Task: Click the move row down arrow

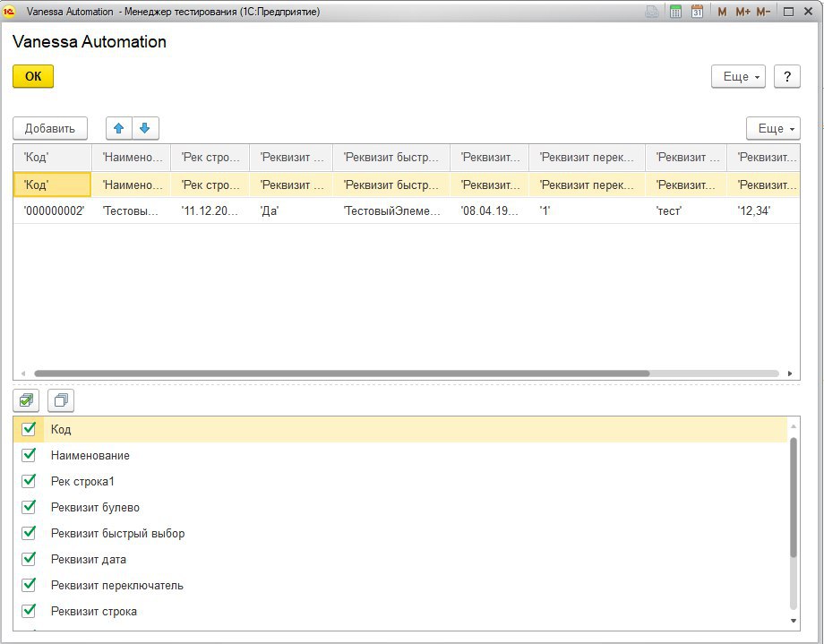Action: click(x=145, y=128)
